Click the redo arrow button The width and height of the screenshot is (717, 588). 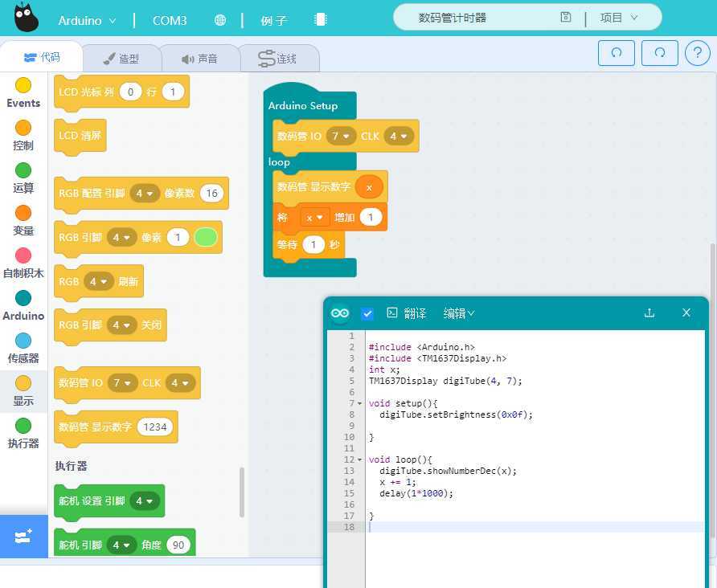659,53
